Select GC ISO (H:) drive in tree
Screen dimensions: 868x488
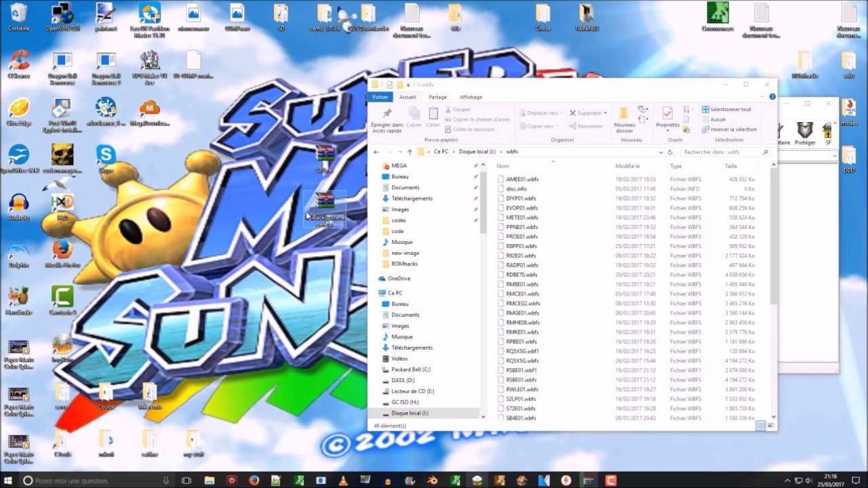(405, 402)
